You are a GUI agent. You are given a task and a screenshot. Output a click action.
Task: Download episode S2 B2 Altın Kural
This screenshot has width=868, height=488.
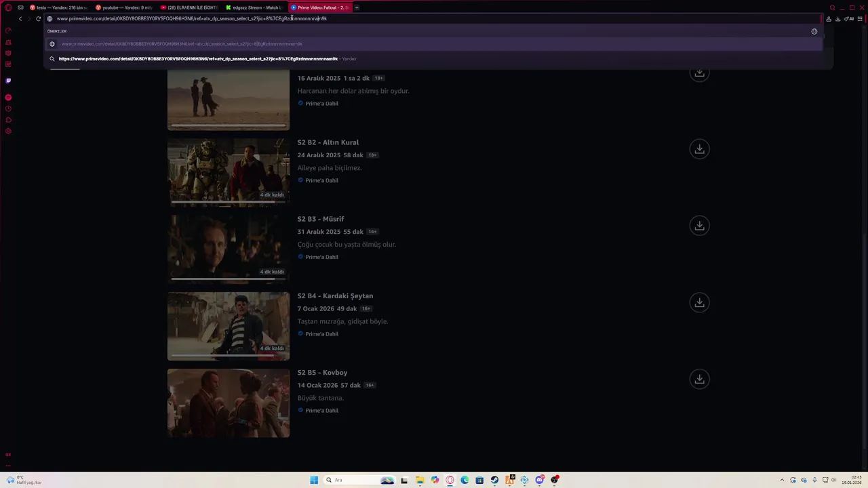699,149
